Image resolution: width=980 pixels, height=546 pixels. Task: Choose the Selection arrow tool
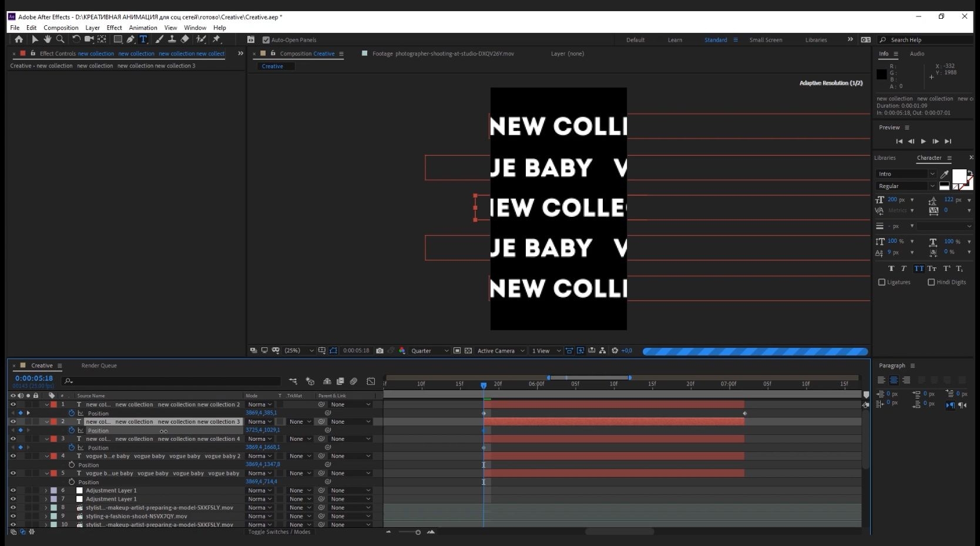(35, 39)
